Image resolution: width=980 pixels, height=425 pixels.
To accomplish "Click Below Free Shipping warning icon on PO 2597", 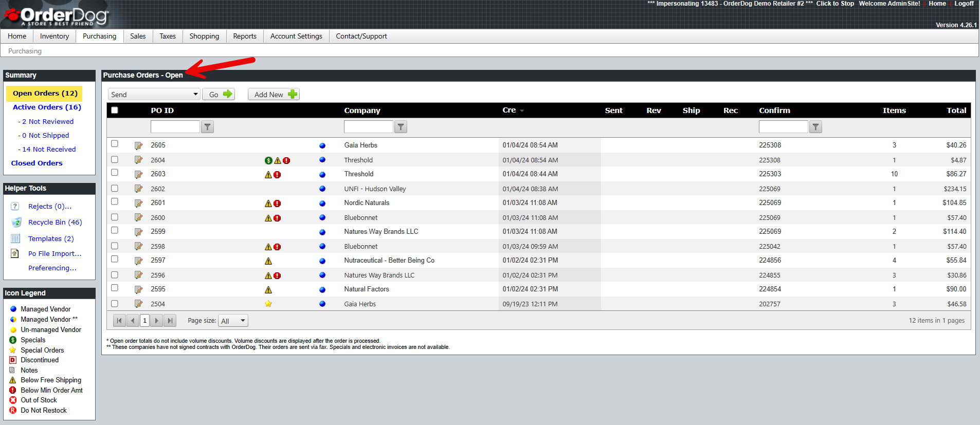I will (x=268, y=261).
